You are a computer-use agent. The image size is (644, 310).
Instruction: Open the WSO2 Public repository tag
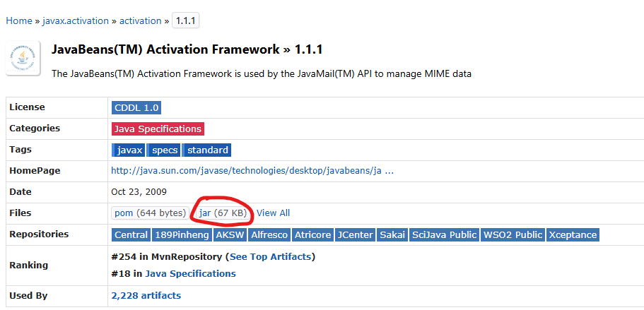pyautogui.click(x=513, y=235)
